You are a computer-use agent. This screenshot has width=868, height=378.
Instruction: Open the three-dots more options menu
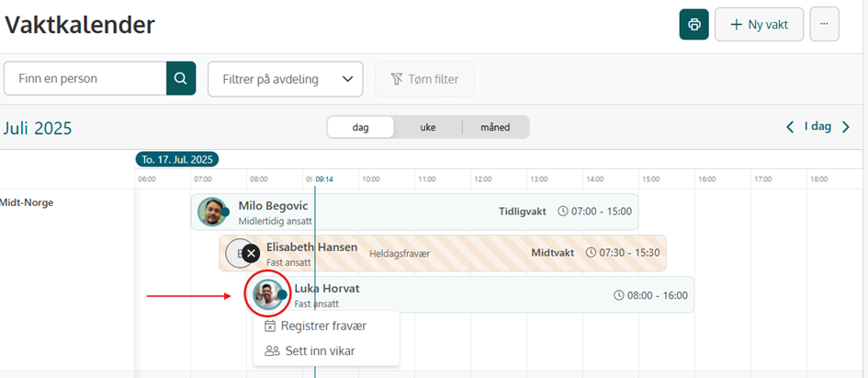pos(824,25)
